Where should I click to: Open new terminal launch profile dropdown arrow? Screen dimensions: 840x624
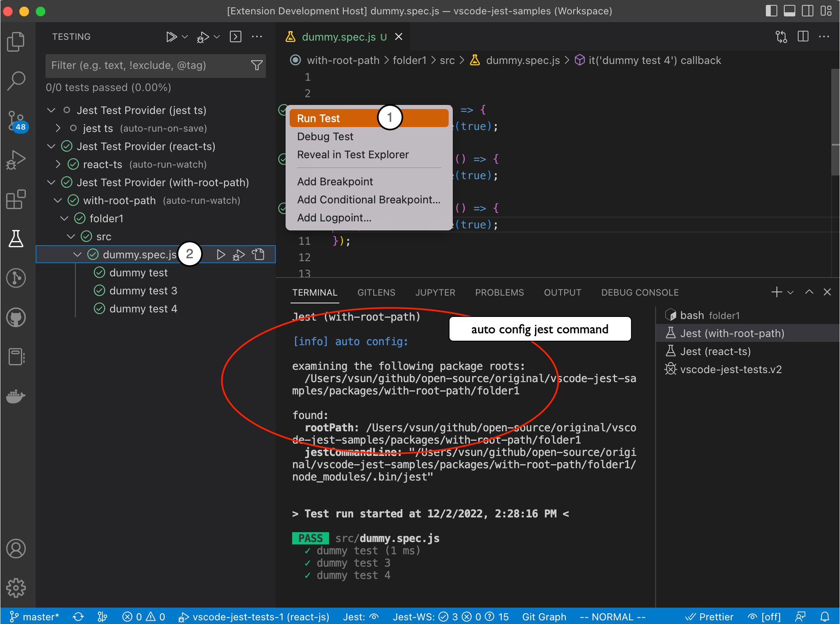coord(790,292)
